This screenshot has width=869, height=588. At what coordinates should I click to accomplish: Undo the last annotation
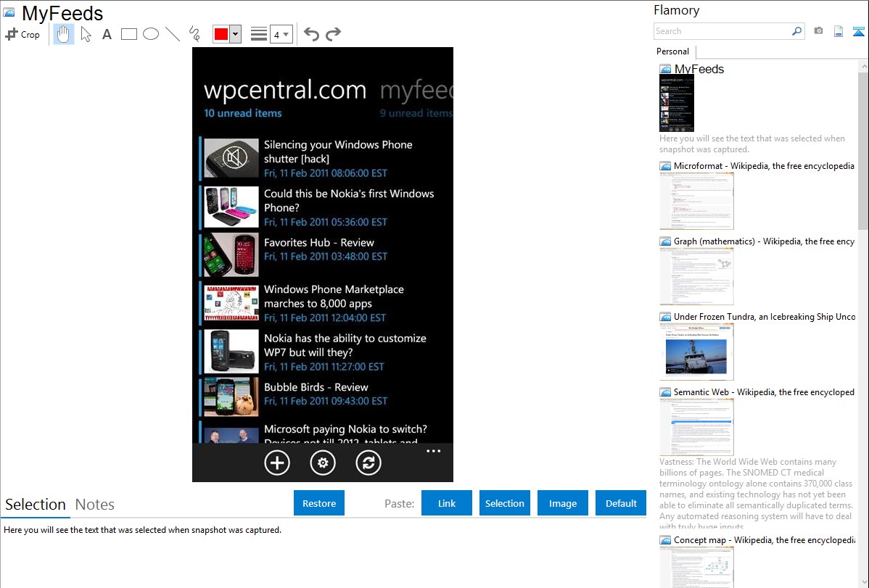(x=311, y=34)
